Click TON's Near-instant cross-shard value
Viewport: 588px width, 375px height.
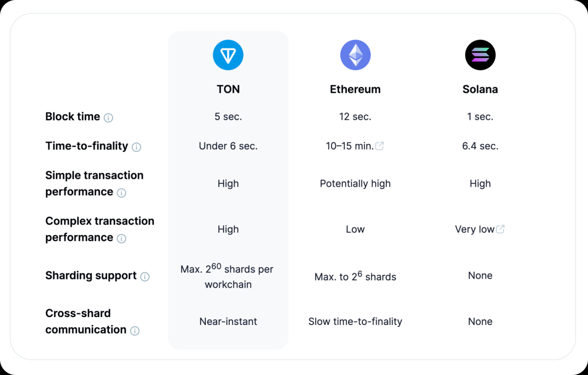pos(228,322)
